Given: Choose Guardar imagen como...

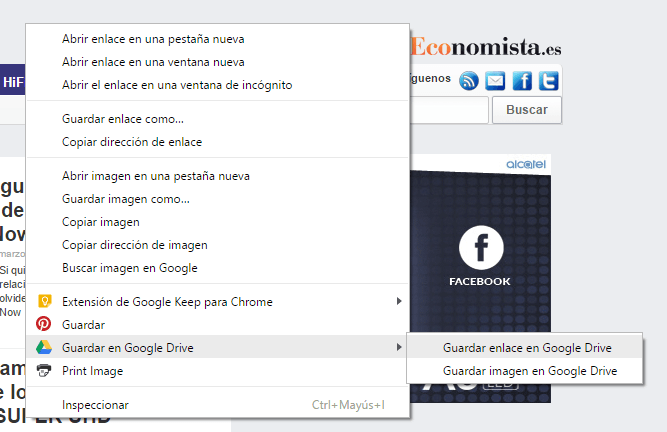Looking at the screenshot, I should [x=218, y=199].
